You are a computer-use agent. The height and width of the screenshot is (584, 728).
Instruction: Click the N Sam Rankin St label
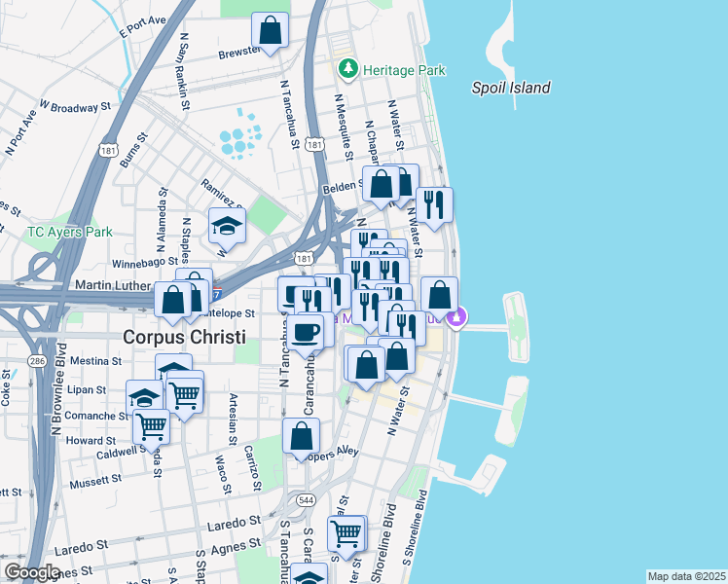184,71
